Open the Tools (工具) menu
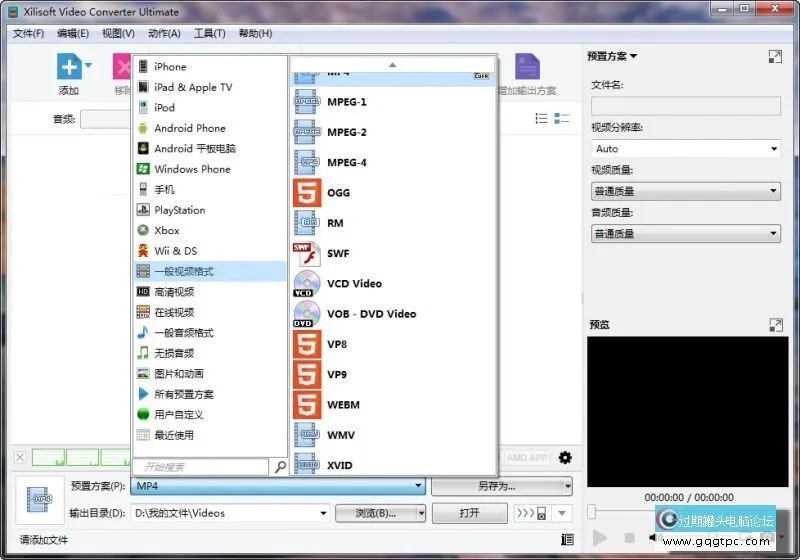 tap(209, 33)
